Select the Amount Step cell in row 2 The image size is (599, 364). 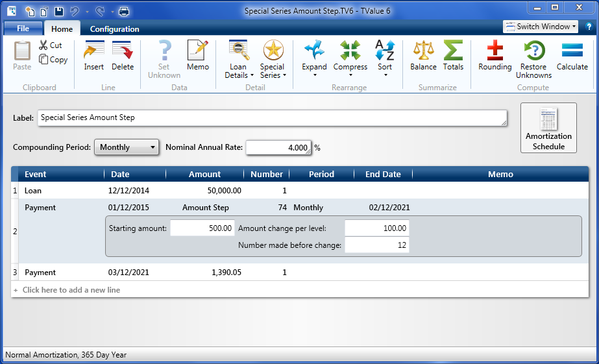click(206, 208)
